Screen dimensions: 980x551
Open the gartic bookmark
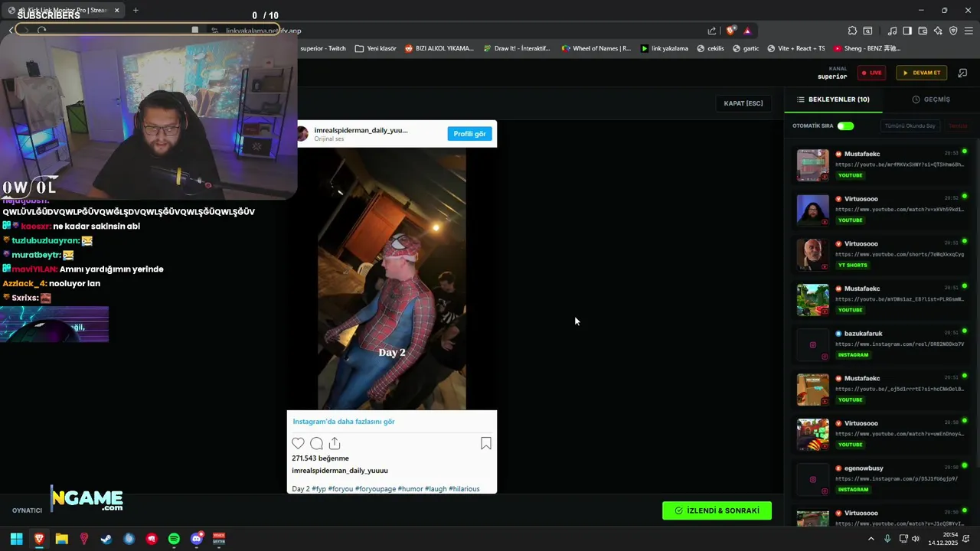point(746,48)
